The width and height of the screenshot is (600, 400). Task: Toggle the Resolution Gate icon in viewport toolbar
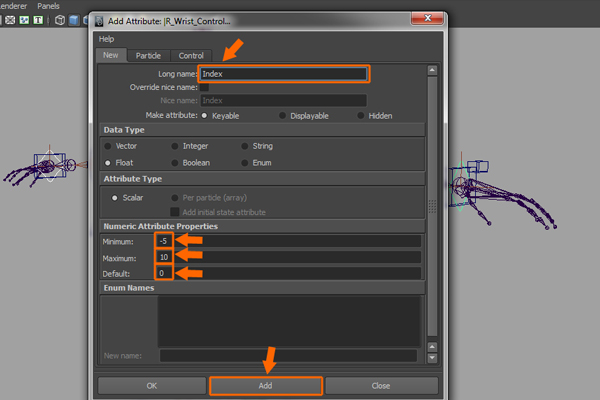click(x=10, y=20)
